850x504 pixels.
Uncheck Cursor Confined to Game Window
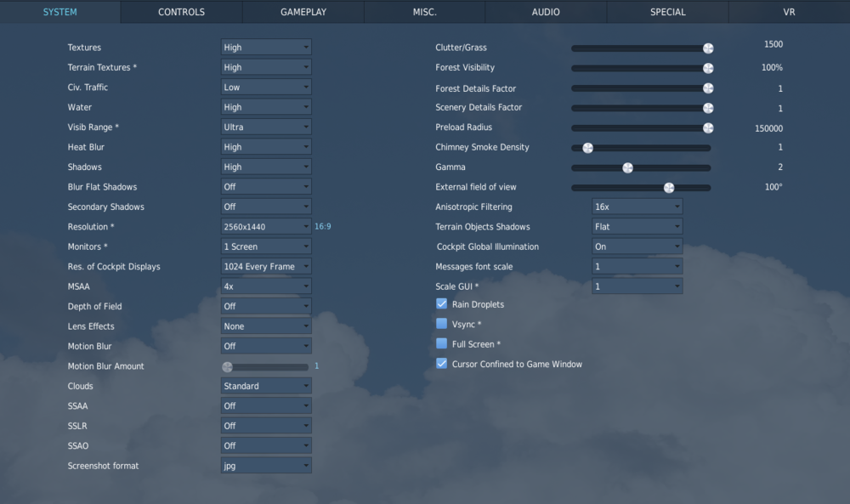pyautogui.click(x=441, y=363)
